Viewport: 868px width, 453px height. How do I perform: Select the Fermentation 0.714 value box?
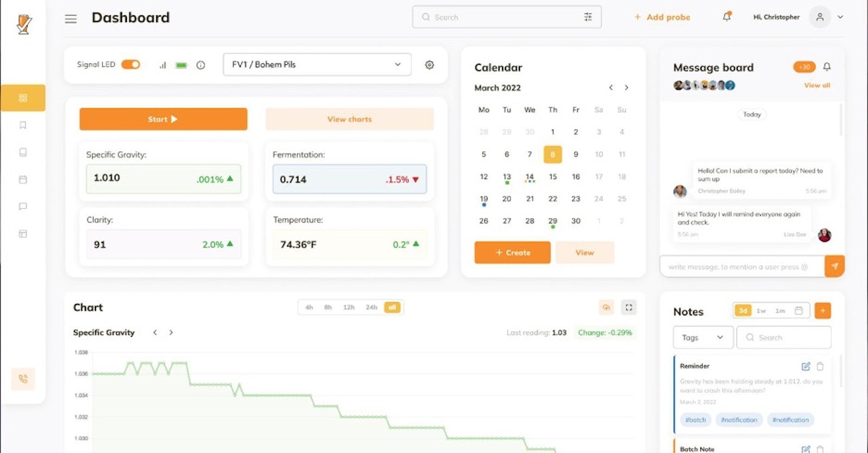point(350,179)
